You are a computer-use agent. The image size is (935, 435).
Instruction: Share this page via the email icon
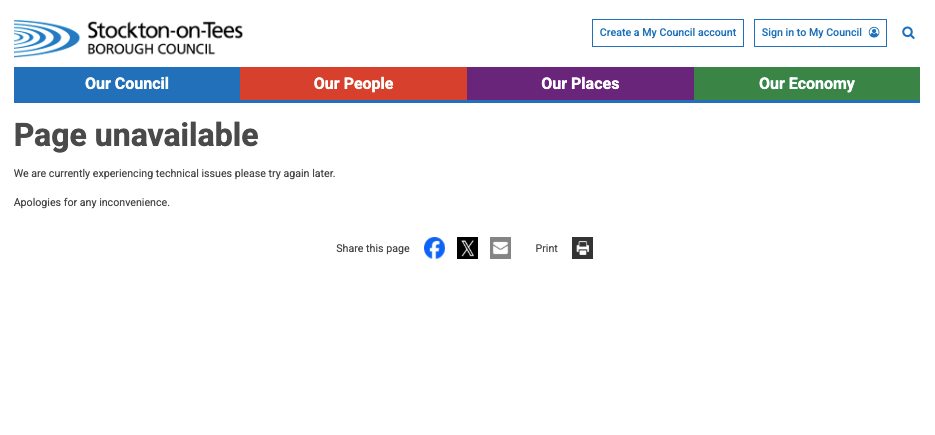pos(500,248)
